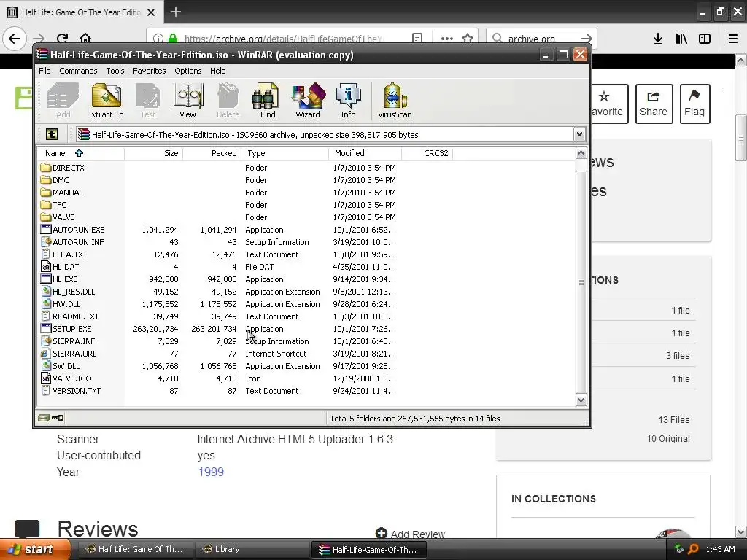Toggle reader view in the address bar
The width and height of the screenshot is (747, 560).
(x=417, y=39)
